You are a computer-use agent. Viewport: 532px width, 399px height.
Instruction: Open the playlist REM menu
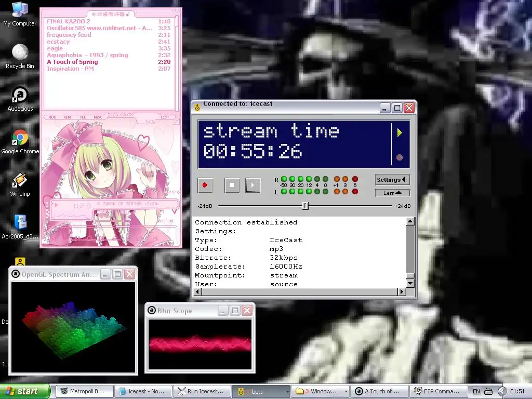67,117
